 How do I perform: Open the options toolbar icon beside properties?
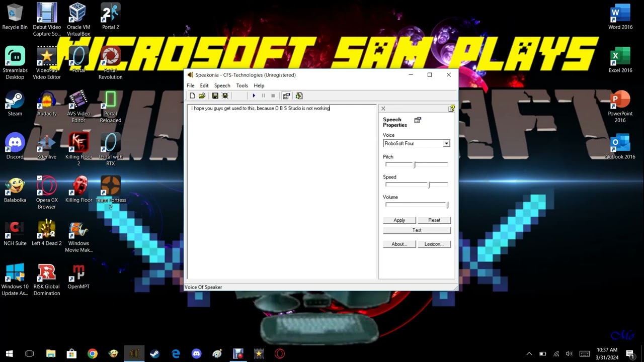click(x=299, y=96)
